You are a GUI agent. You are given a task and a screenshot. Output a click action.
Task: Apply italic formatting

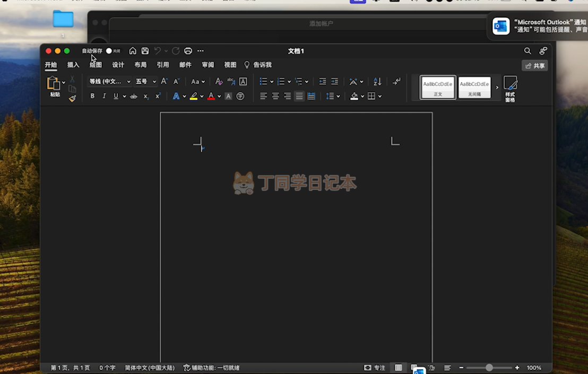point(104,96)
